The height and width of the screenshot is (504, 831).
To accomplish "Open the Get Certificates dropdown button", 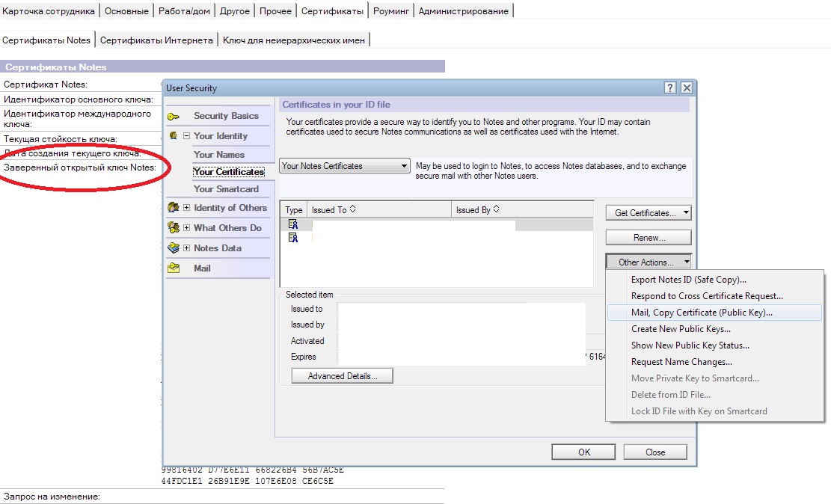I will [x=648, y=213].
